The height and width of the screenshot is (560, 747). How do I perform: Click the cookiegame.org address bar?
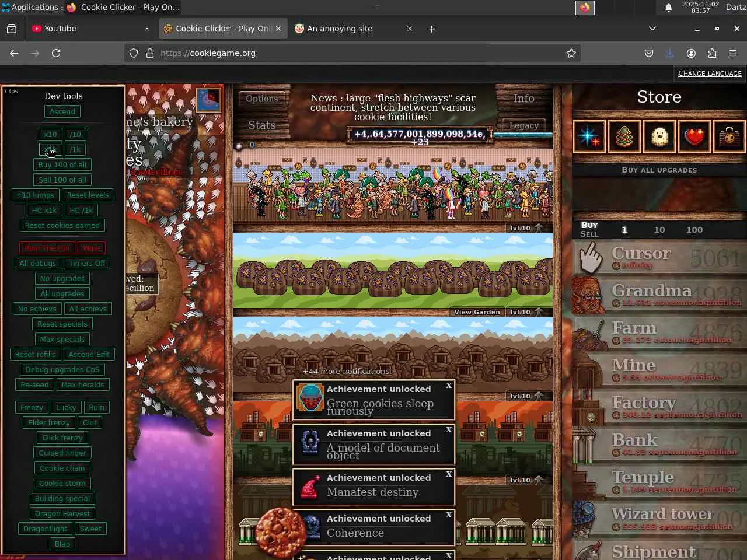click(353, 53)
